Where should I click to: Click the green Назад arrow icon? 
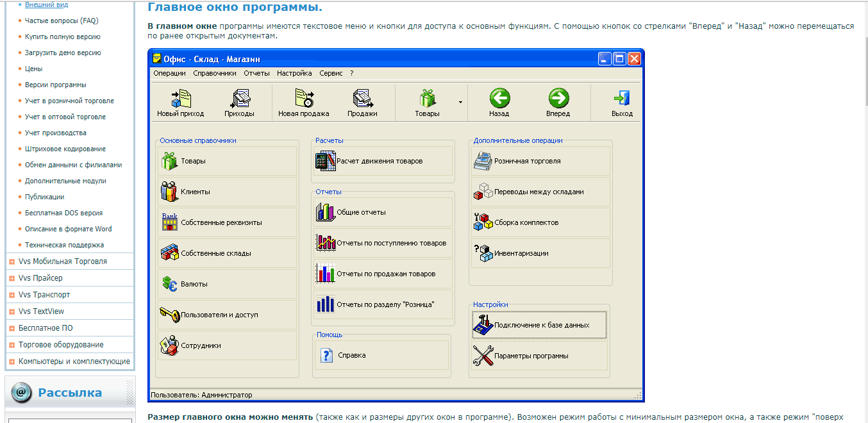tap(499, 98)
